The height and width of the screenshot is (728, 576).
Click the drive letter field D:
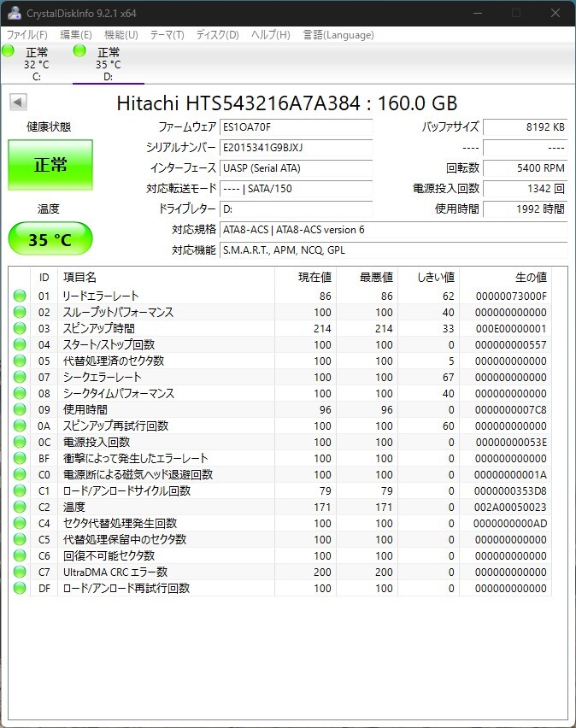[x=296, y=209]
